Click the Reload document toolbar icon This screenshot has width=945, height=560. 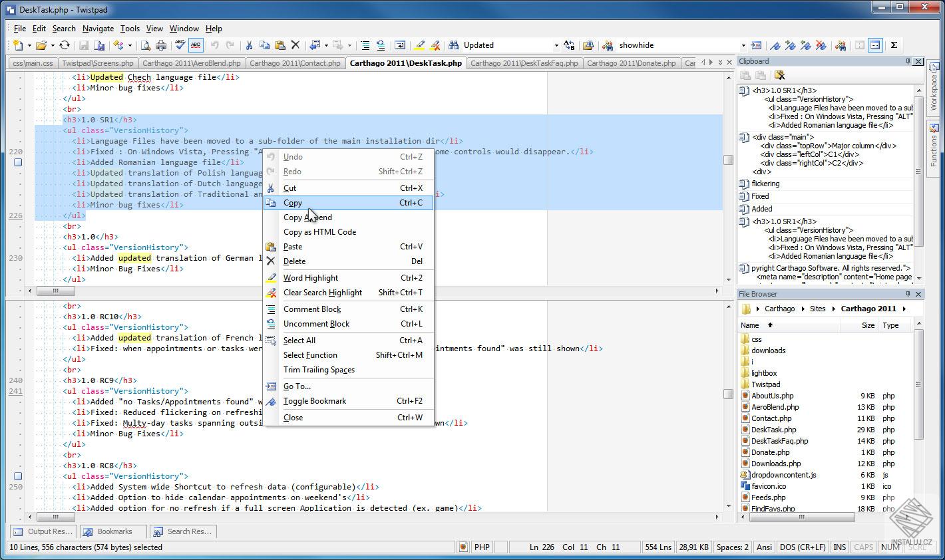[65, 45]
